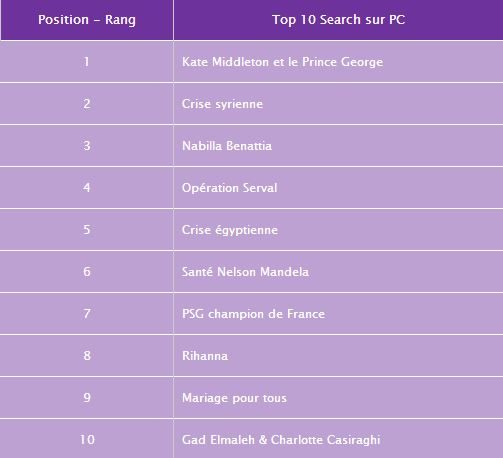
Task: Choose the 'Crise égyptienne' entry
Action: 230,230
